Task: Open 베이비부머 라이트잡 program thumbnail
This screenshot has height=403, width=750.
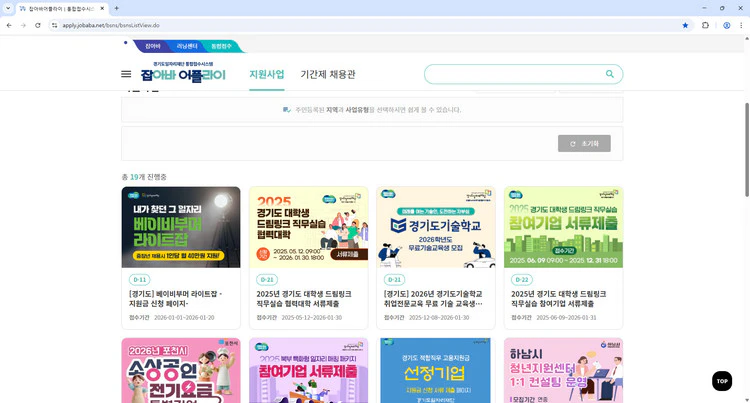Action: [181, 227]
